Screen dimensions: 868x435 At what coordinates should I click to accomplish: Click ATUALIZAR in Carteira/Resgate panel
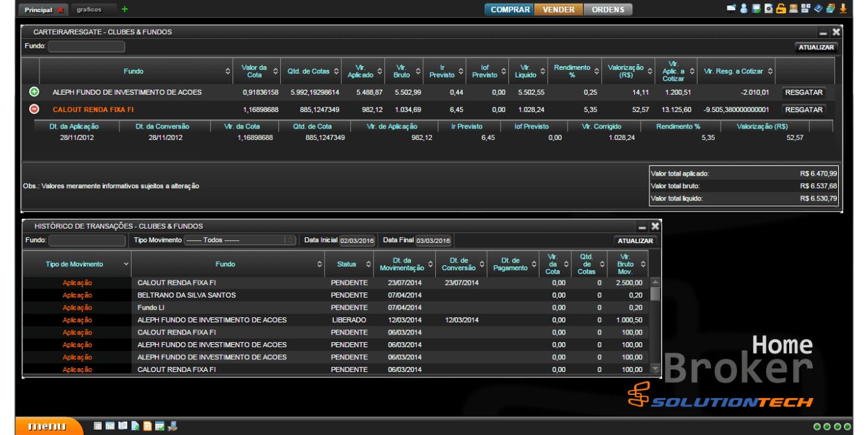click(x=817, y=47)
